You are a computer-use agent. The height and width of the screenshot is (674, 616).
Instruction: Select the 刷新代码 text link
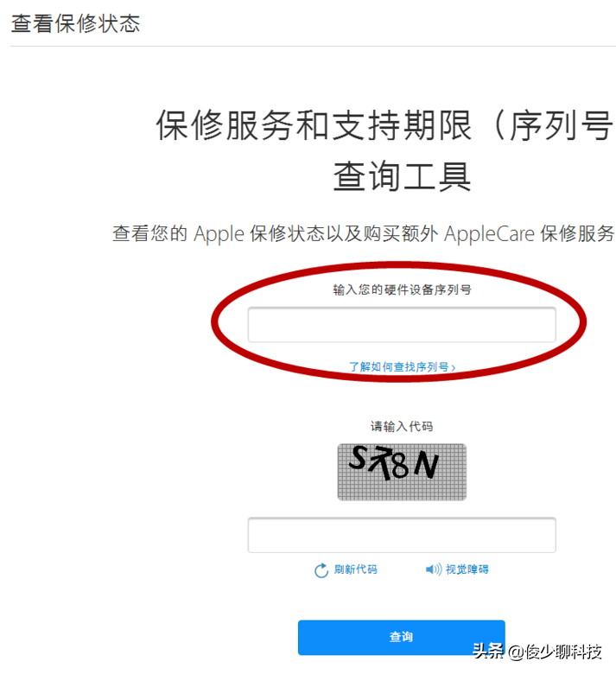(x=355, y=569)
